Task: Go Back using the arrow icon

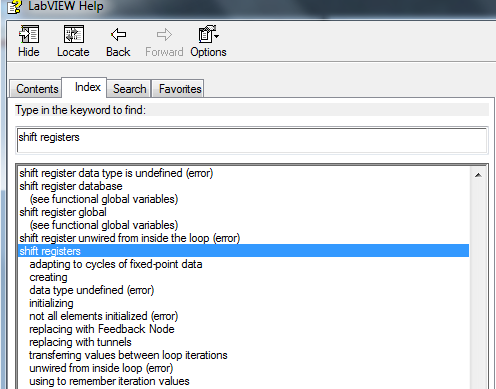Action: (118, 34)
